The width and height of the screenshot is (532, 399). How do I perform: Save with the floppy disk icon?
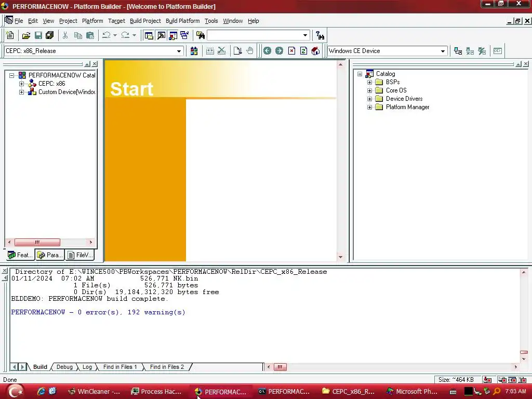tap(38, 35)
